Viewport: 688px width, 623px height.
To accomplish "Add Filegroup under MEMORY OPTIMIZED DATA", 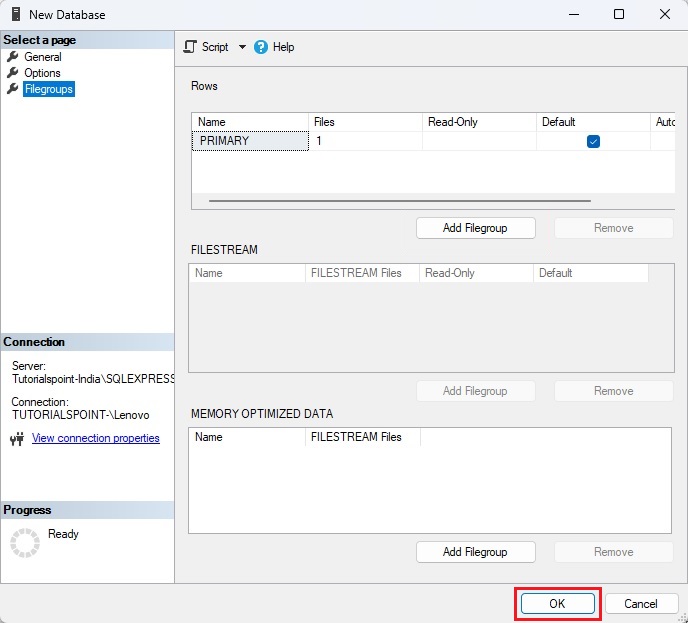I will pos(475,552).
